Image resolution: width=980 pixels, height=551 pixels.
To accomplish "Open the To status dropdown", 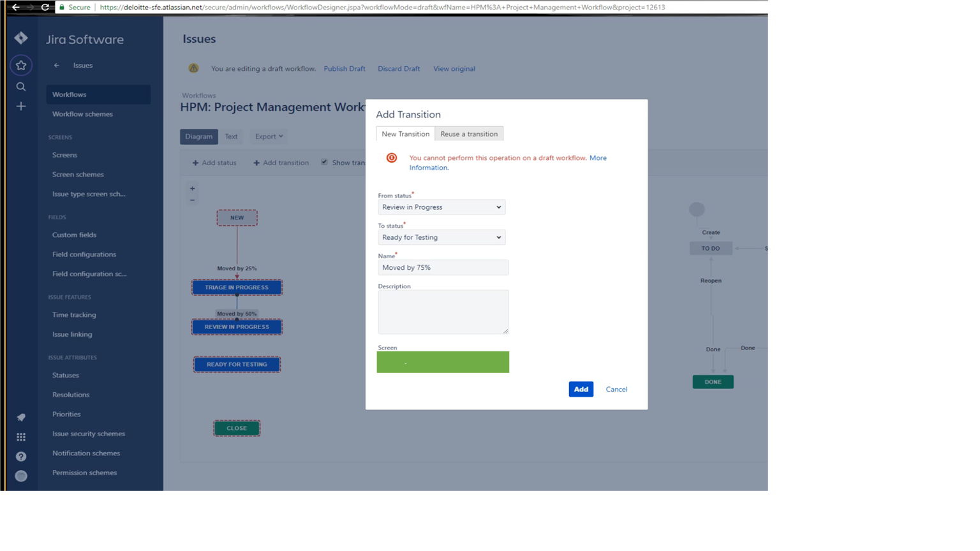I will [x=442, y=237].
